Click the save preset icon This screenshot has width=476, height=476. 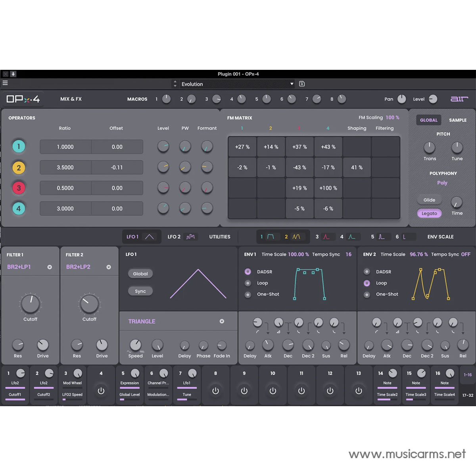(x=302, y=84)
